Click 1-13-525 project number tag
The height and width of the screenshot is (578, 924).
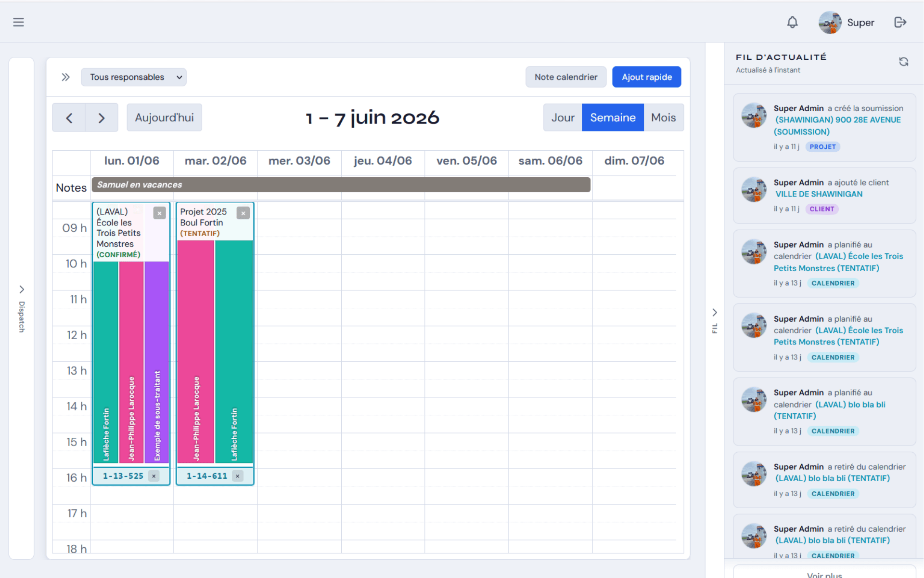click(123, 476)
